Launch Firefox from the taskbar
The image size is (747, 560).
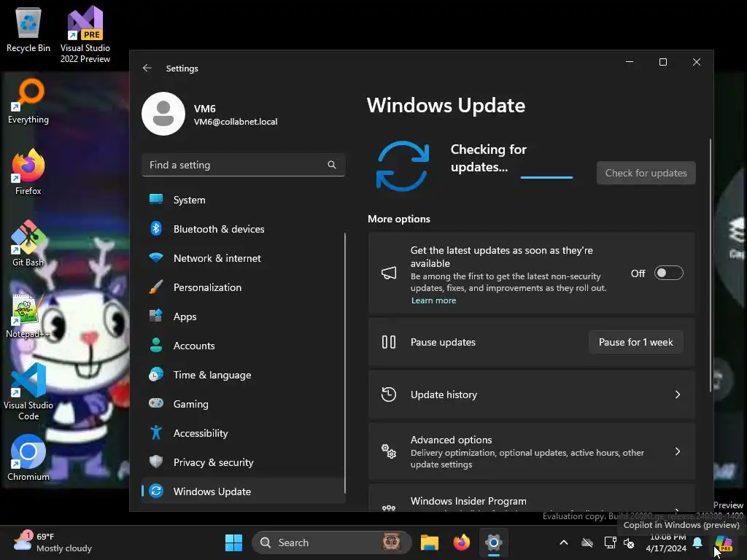[461, 542]
